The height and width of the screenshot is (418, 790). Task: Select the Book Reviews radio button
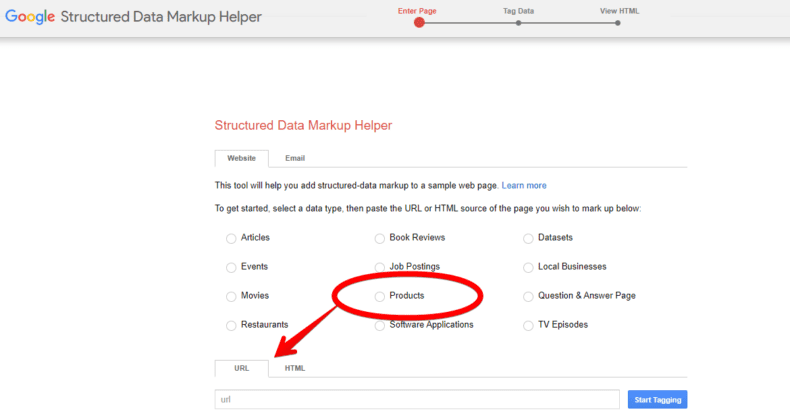(380, 238)
